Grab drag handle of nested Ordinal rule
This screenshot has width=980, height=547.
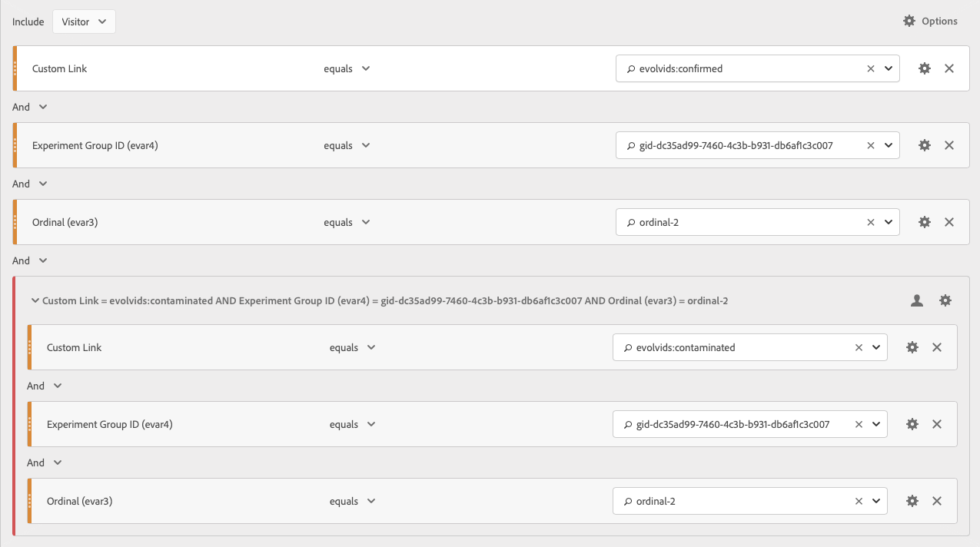pos(30,501)
